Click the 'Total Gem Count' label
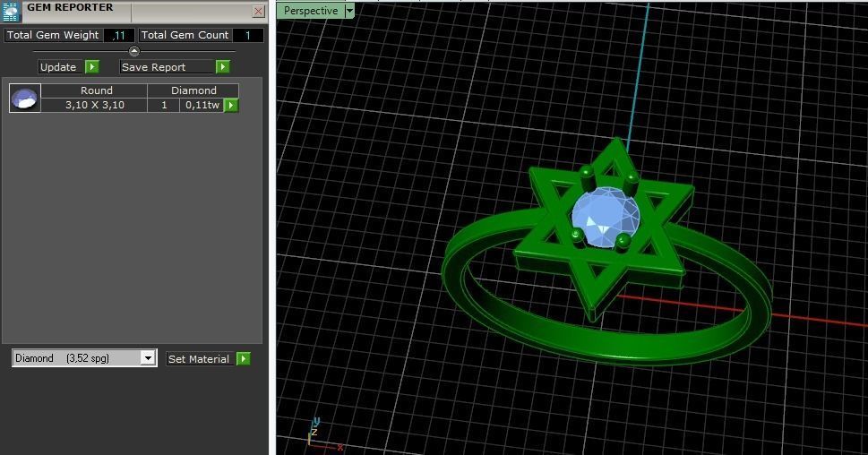 point(185,36)
